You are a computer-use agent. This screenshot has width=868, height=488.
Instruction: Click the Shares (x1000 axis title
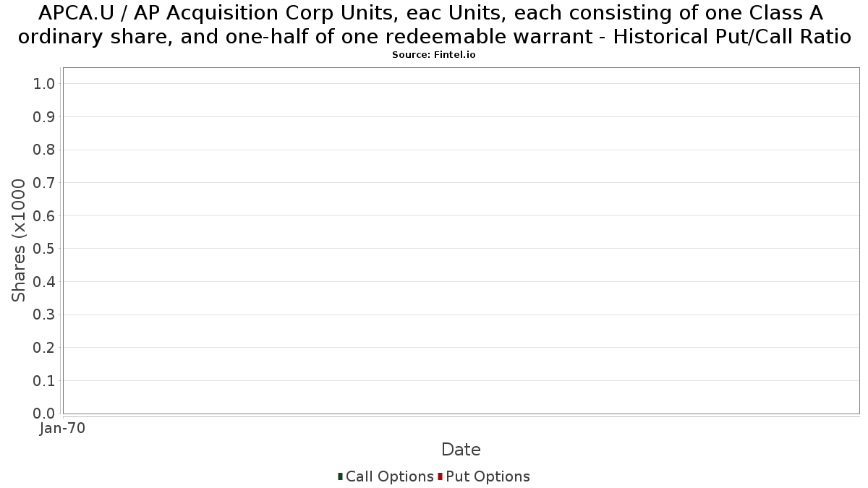coord(19,241)
